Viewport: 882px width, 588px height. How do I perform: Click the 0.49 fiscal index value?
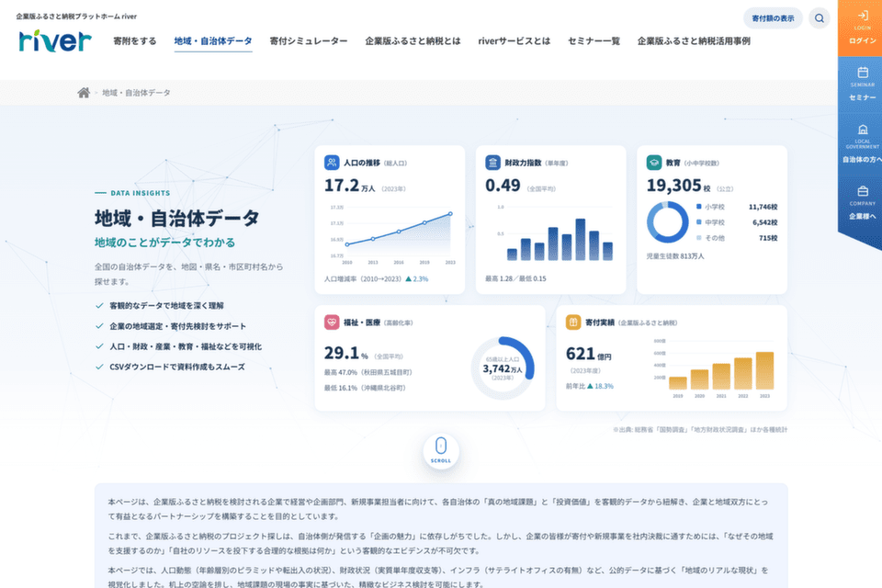pos(503,185)
